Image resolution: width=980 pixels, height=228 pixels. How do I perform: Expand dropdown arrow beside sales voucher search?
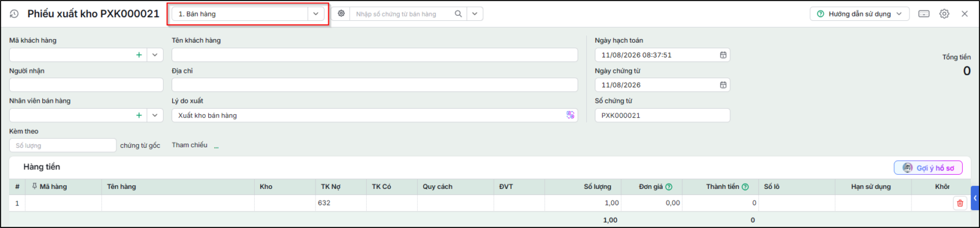pyautogui.click(x=475, y=13)
